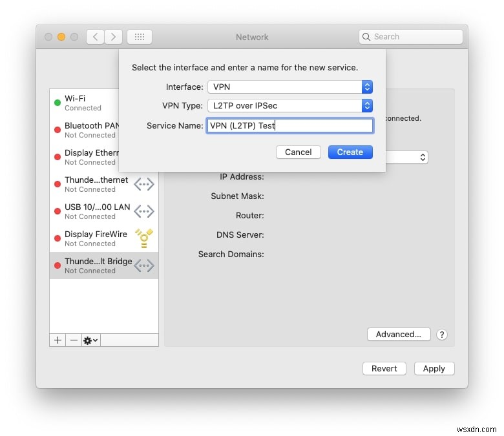
Task: Open the Configure IPv4 popup stepper
Action: (423, 157)
